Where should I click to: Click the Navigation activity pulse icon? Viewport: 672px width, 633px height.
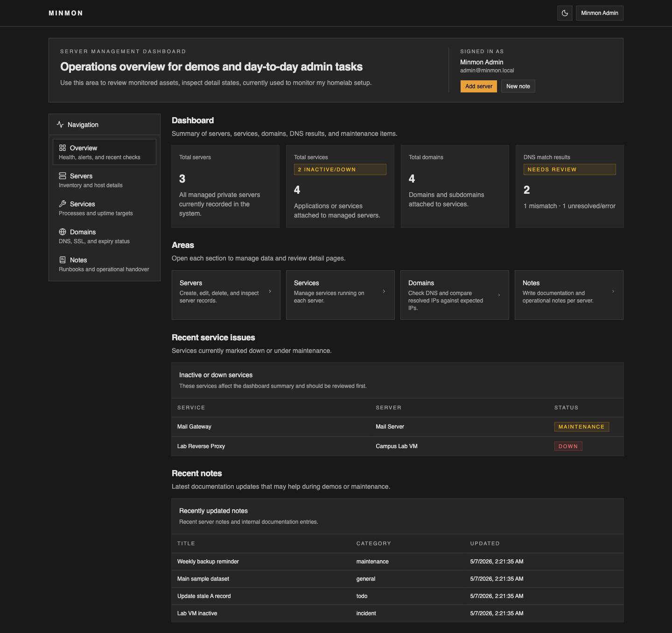click(60, 125)
